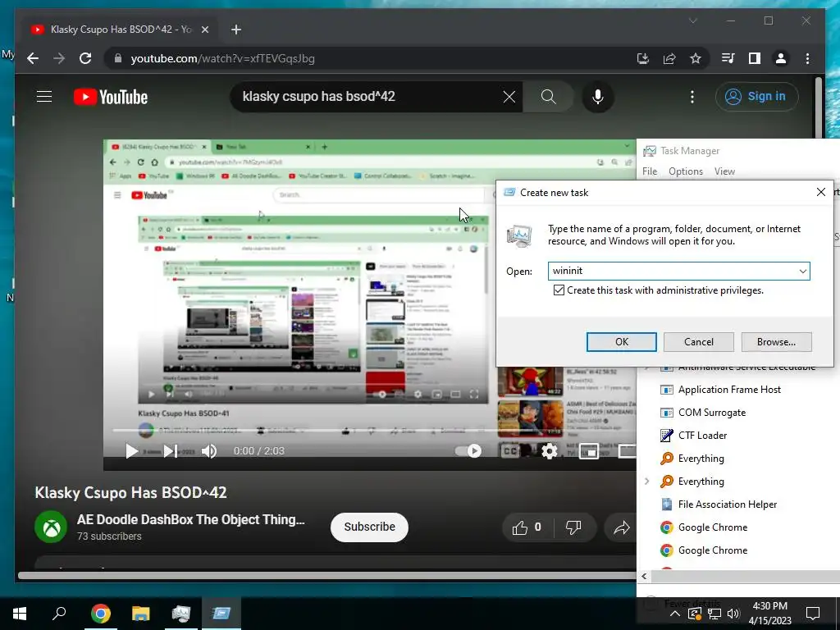Viewport: 840px width, 630px height.
Task: Toggle closed captions on video
Action: pyautogui.click(x=510, y=451)
